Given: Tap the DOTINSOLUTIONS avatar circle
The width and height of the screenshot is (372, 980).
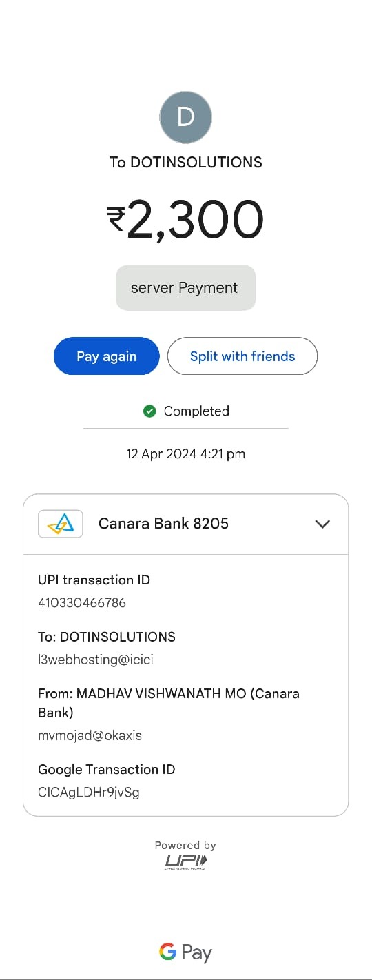Looking at the screenshot, I should (x=185, y=117).
